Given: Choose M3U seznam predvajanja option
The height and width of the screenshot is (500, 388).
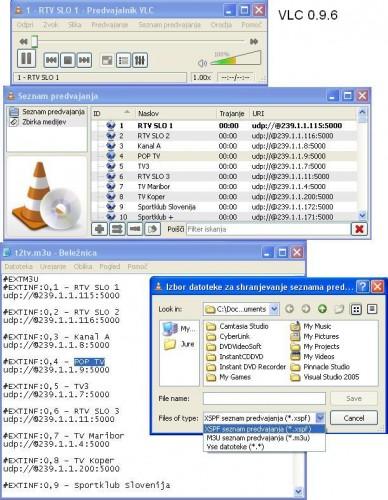Looking at the screenshot, I should [258, 438].
